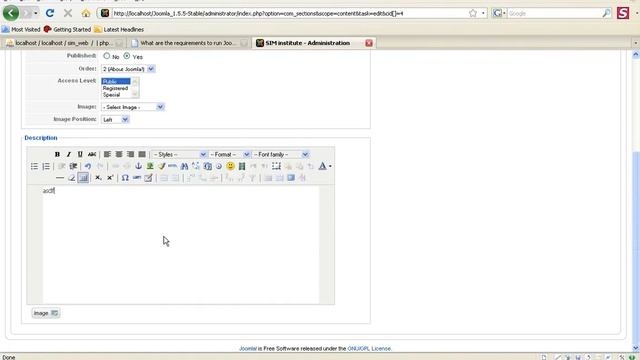640x360 pixels.
Task: Set Published to No
Action: coord(107,56)
